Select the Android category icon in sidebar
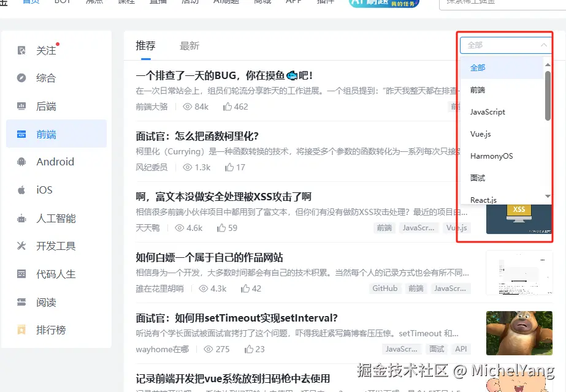 click(20, 162)
